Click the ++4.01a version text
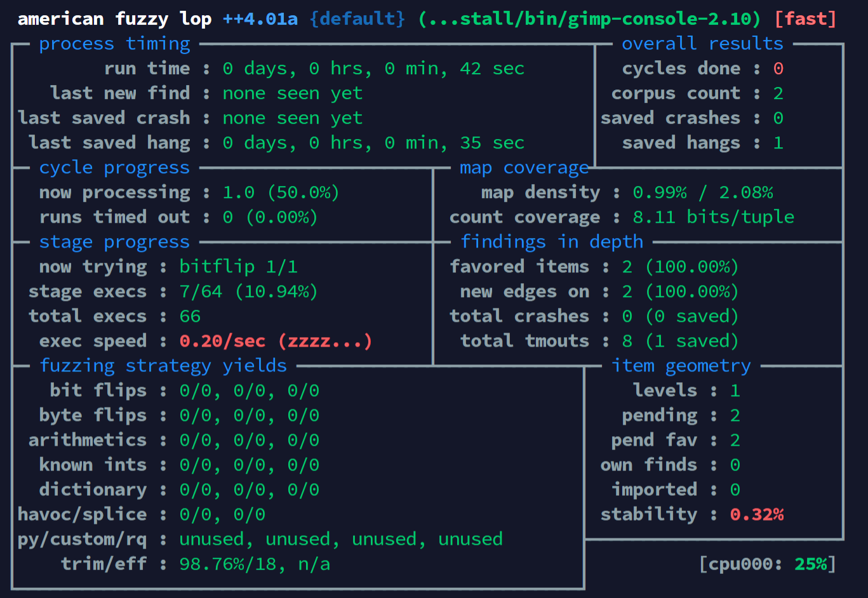This screenshot has height=598, width=868. [260, 18]
